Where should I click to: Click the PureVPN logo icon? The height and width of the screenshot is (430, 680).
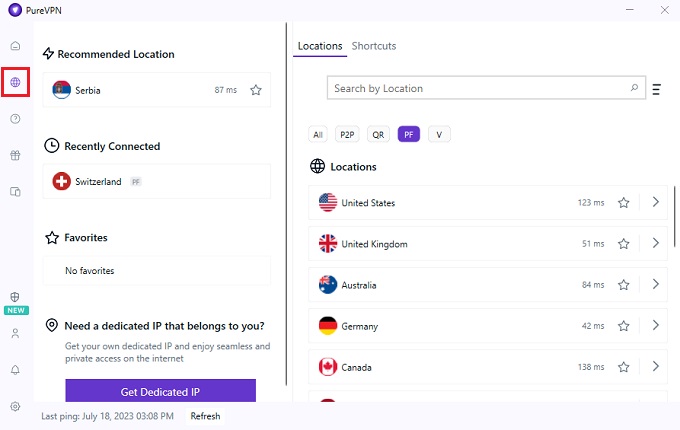15,10
